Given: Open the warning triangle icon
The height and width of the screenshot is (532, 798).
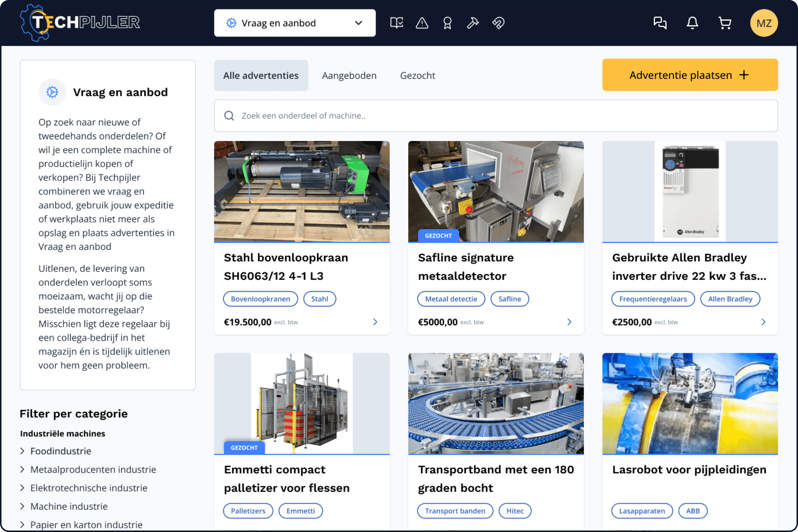Looking at the screenshot, I should pyautogui.click(x=422, y=23).
